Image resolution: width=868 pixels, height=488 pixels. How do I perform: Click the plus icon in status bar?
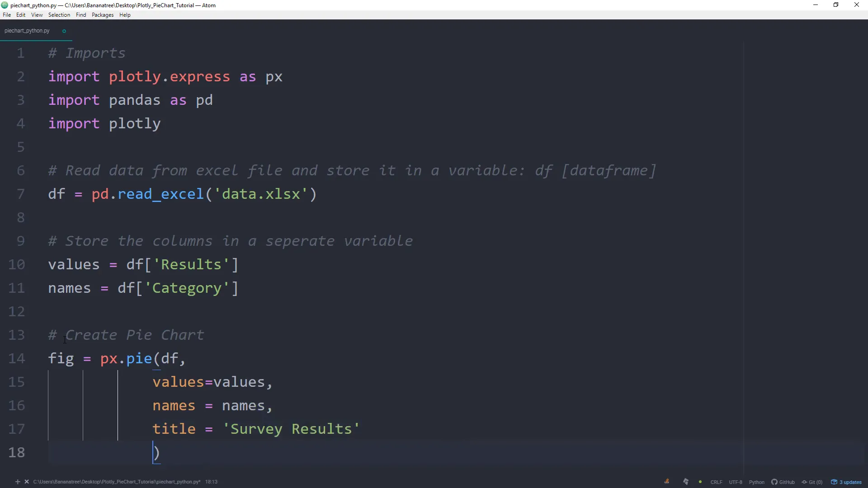[x=18, y=482]
